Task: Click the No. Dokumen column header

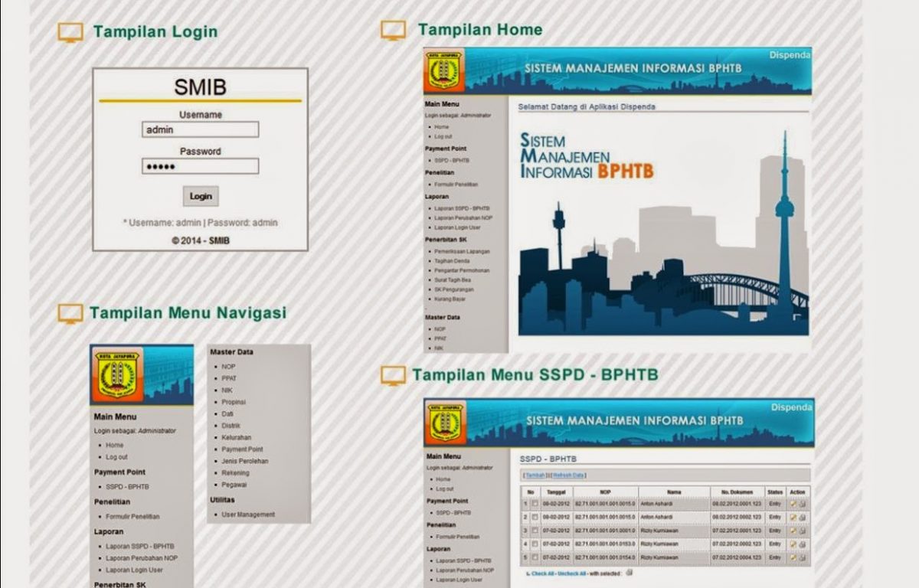Action: 737,492
